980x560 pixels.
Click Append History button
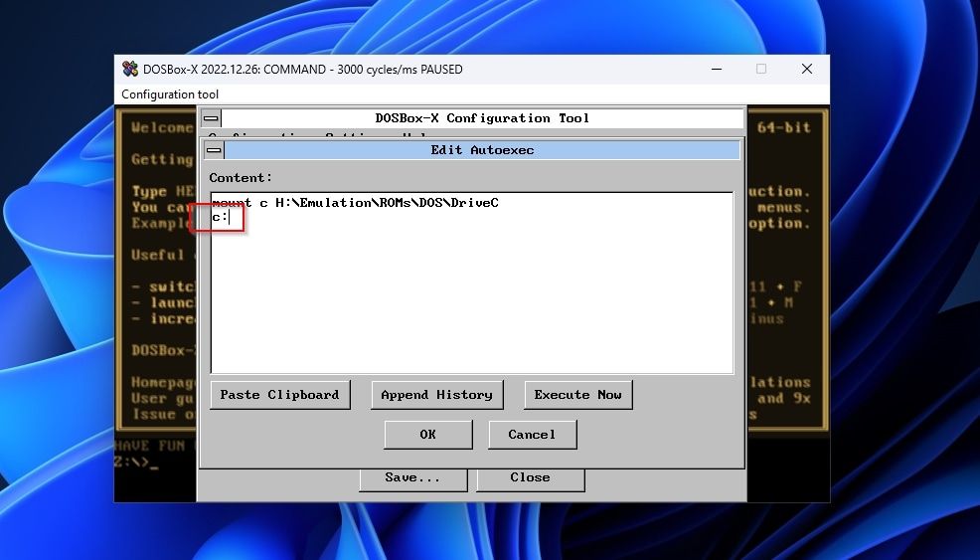437,395
